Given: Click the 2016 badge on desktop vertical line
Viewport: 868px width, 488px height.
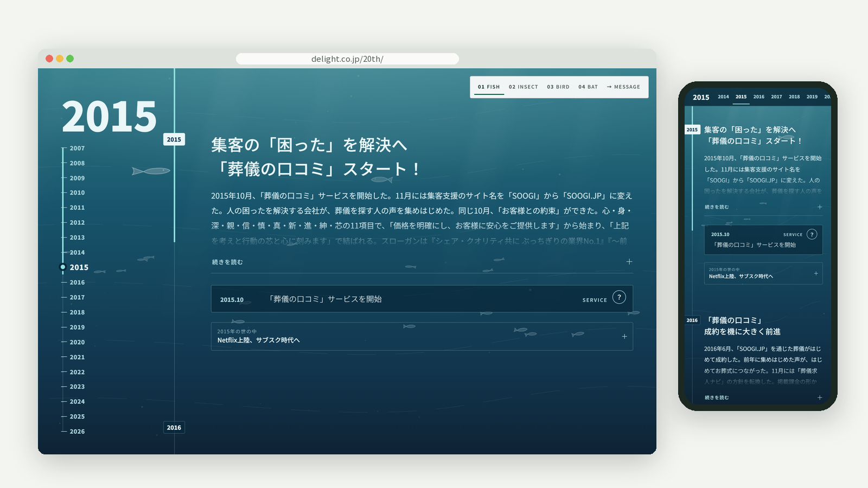Looking at the screenshot, I should click(x=174, y=428).
